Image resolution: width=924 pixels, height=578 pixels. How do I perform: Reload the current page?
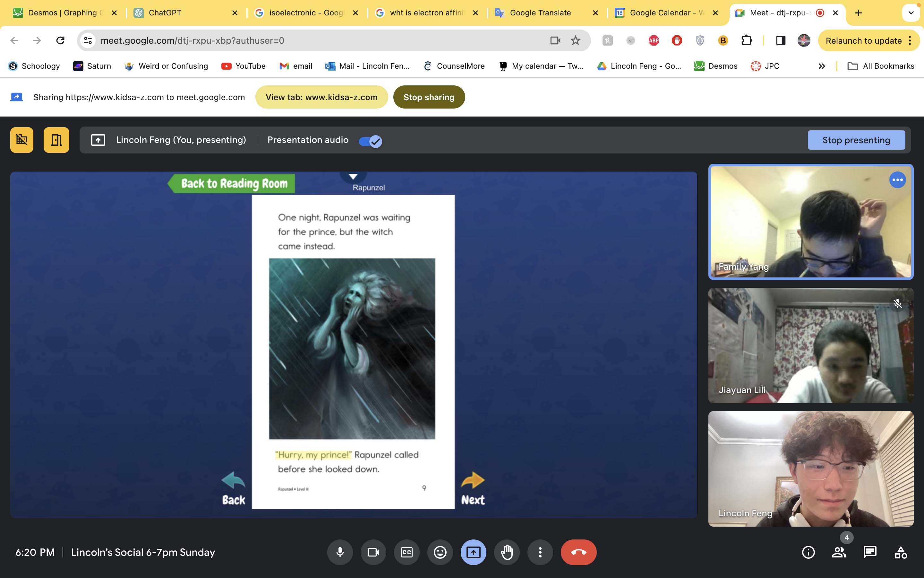[60, 40]
